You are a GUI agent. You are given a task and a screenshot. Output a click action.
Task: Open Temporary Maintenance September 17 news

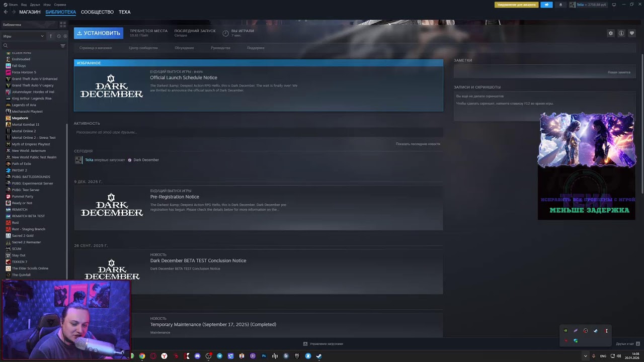213,324
